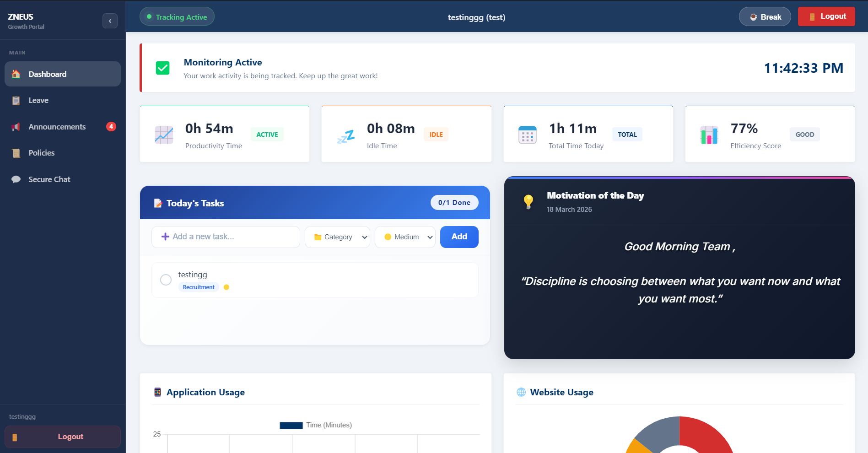868x453 pixels.
Task: Mark the testingg task as complete
Action: pyautogui.click(x=166, y=280)
